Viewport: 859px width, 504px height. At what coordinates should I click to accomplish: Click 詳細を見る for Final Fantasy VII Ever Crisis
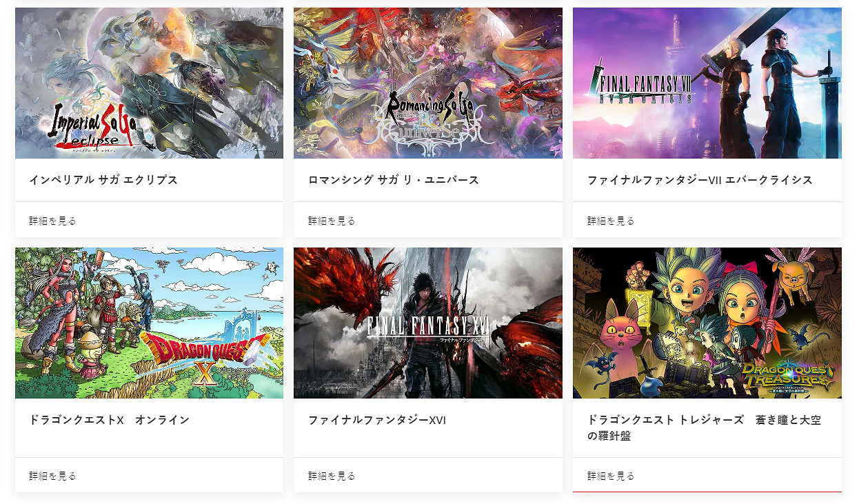tap(612, 221)
